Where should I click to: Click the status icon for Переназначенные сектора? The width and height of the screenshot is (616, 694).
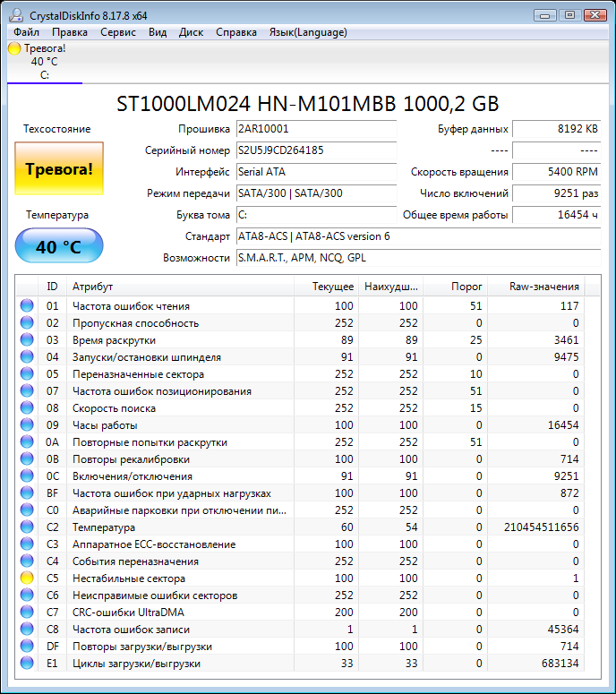pos(27,373)
